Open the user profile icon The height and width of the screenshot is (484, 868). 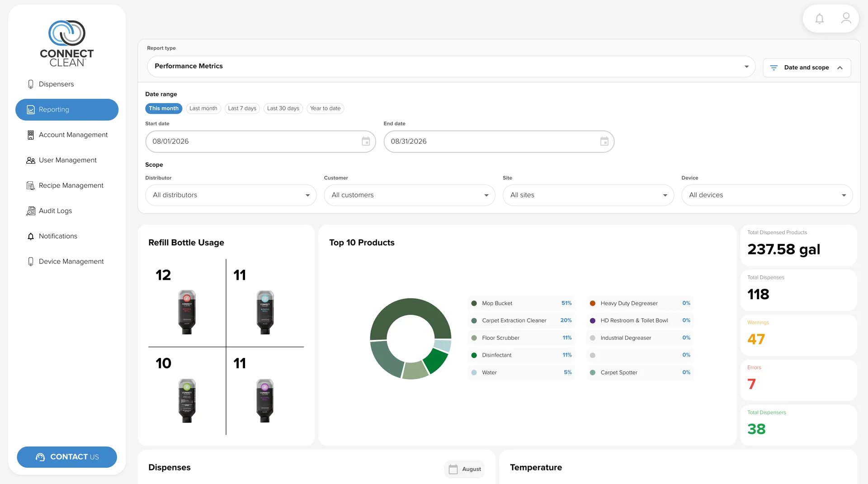pyautogui.click(x=846, y=18)
